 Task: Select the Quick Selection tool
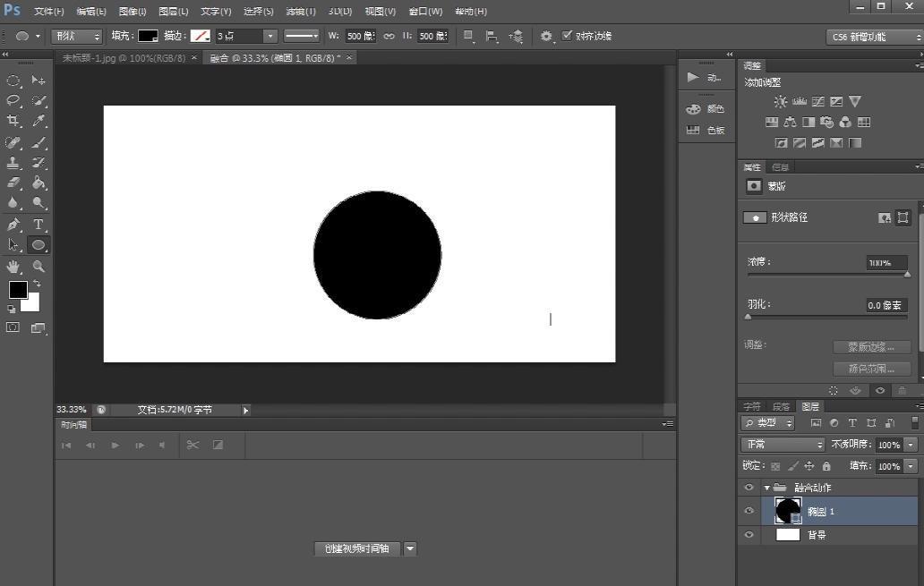click(38, 101)
